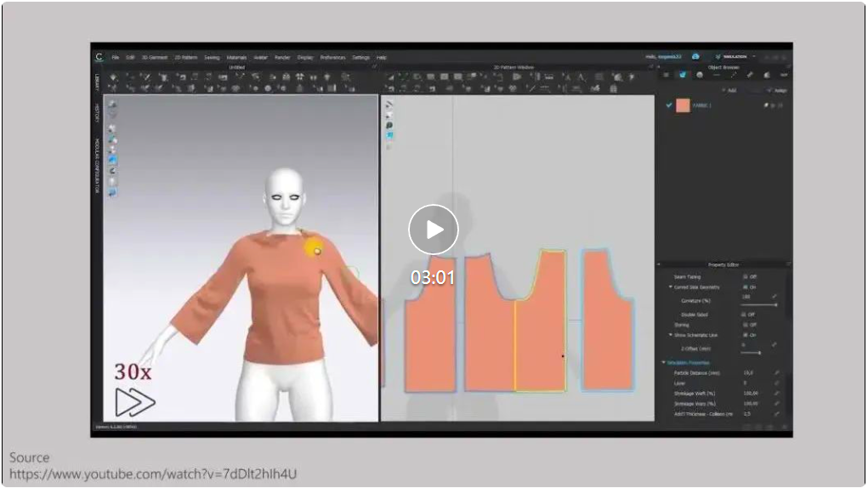Image resolution: width=868 pixels, height=488 pixels.
Task: Open the Render menu
Action: [x=282, y=58]
